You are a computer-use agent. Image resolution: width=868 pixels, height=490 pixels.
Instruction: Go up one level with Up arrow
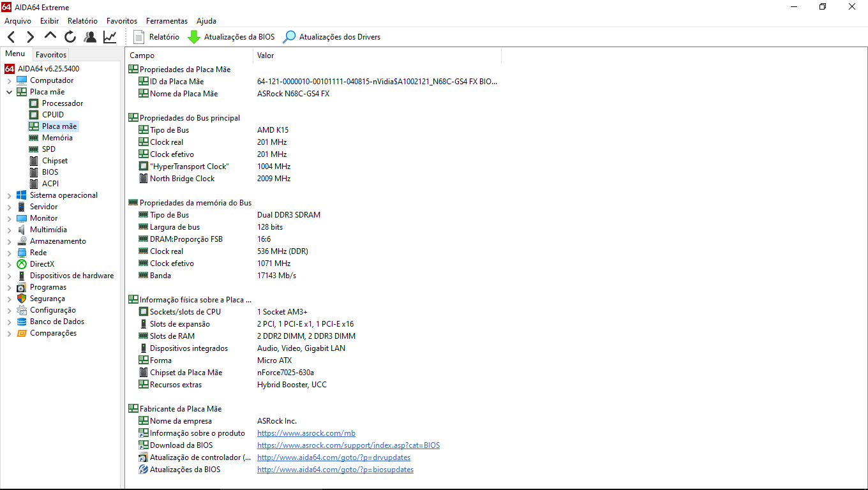pyautogui.click(x=50, y=36)
